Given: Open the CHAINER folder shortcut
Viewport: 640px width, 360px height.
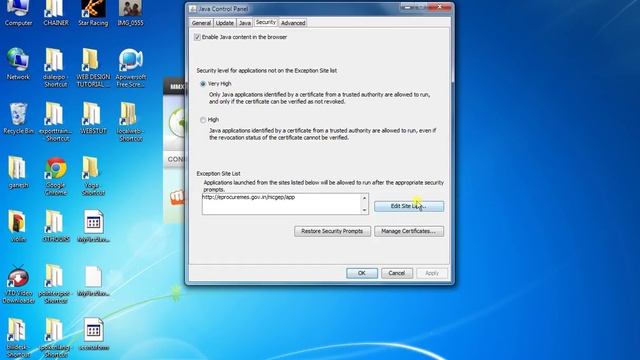Looking at the screenshot, I should tap(56, 12).
